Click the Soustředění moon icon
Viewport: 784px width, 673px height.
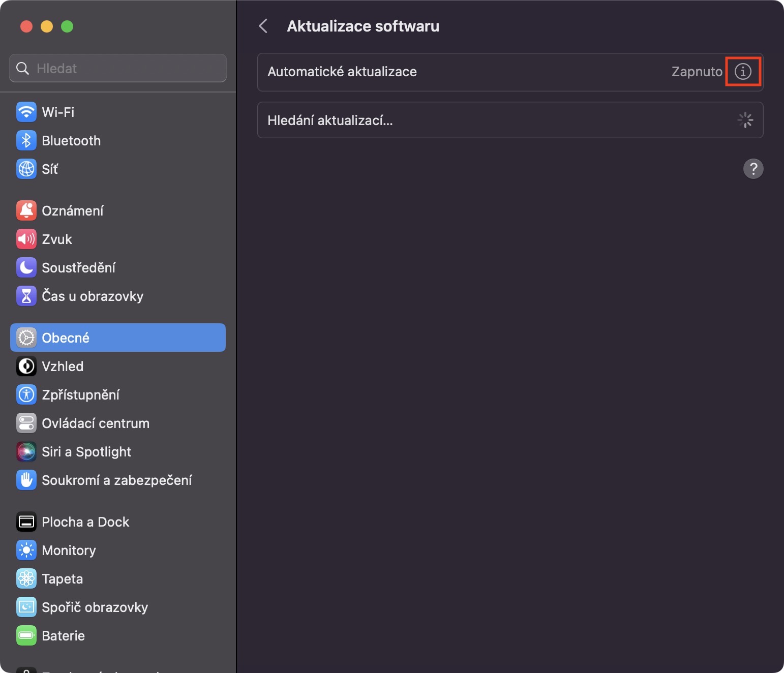26,267
